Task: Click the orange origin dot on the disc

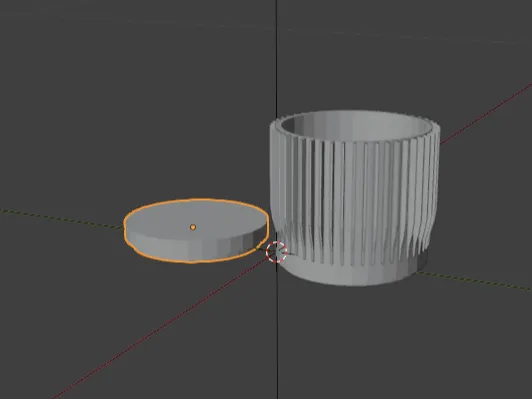Action: pyautogui.click(x=193, y=227)
